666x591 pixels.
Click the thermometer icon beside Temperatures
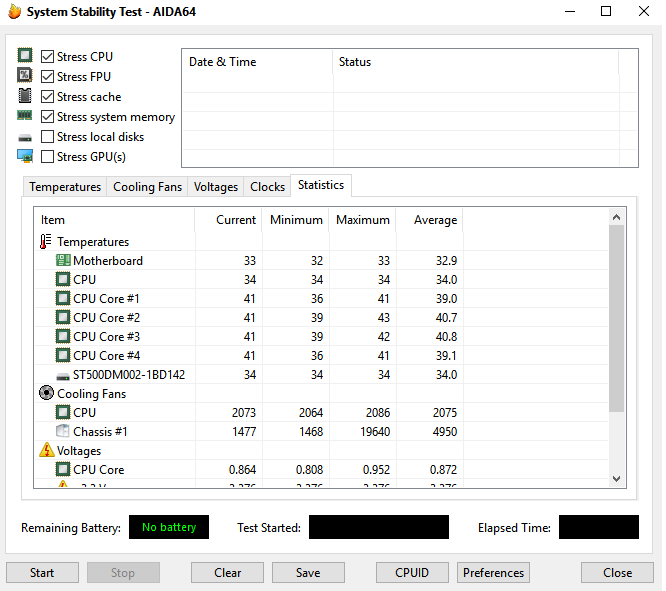46,242
